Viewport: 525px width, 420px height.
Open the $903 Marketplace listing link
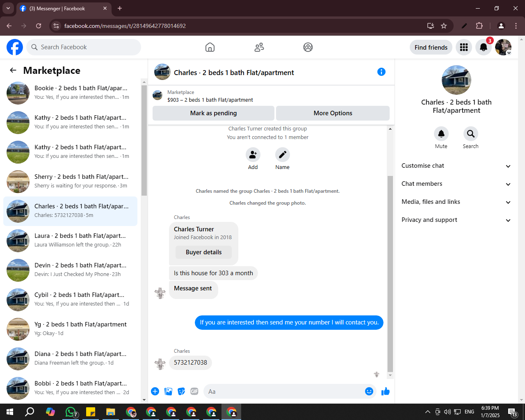coord(210,100)
